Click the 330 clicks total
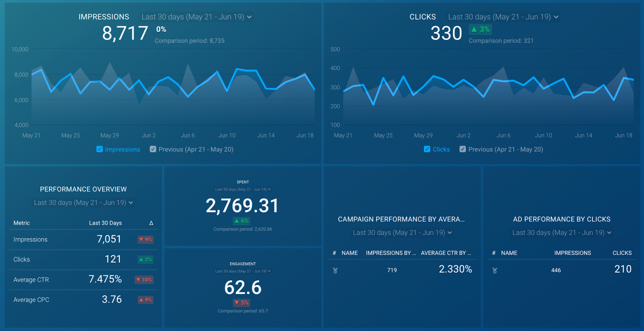The width and height of the screenshot is (644, 331). click(446, 33)
